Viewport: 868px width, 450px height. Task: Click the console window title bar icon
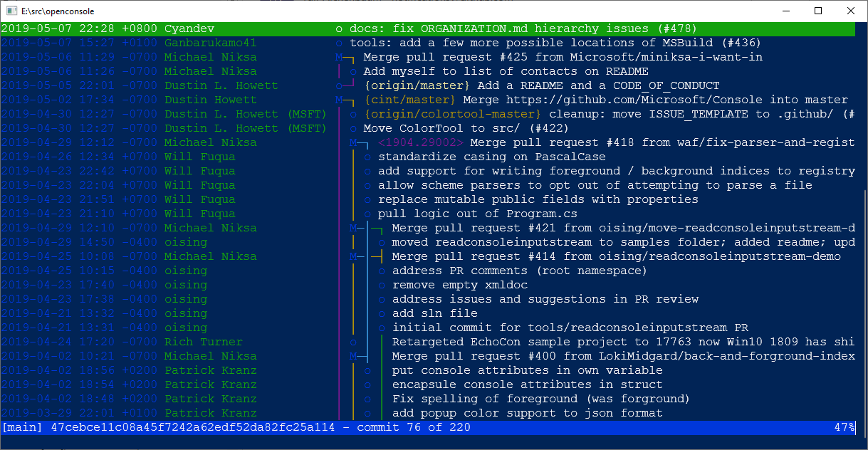(11, 11)
